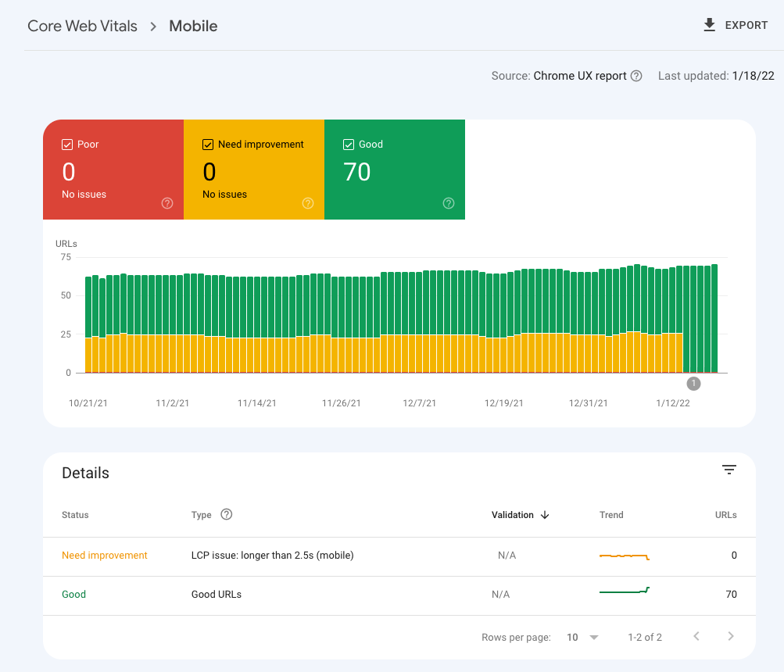The image size is (784, 672).
Task: Toggle the Good checkbox
Action: (x=349, y=145)
